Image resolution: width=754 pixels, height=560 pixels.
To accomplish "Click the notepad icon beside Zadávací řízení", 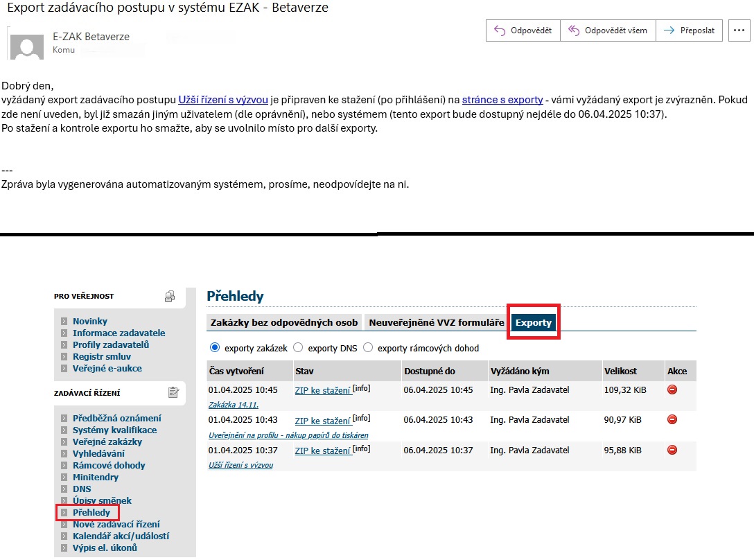I will pyautogui.click(x=173, y=393).
